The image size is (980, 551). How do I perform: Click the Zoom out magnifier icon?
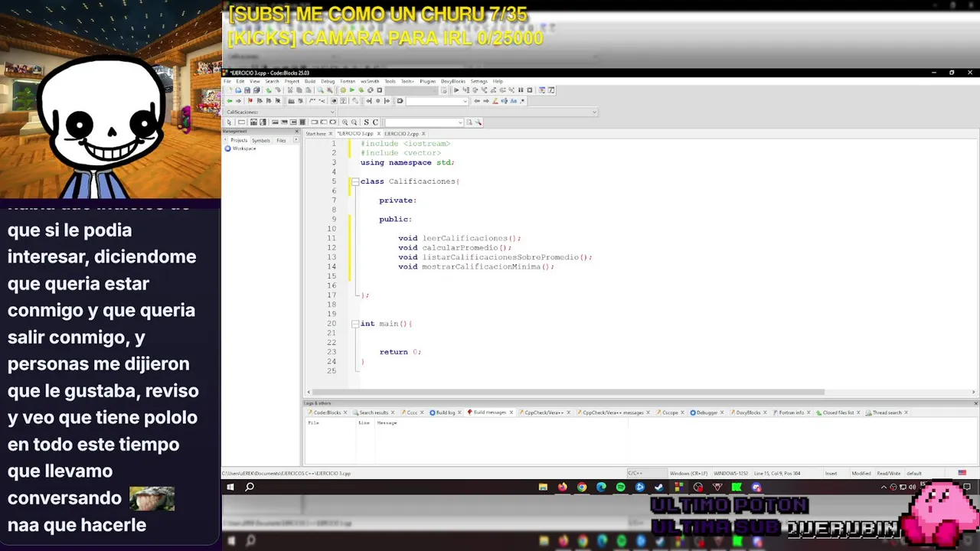(354, 122)
